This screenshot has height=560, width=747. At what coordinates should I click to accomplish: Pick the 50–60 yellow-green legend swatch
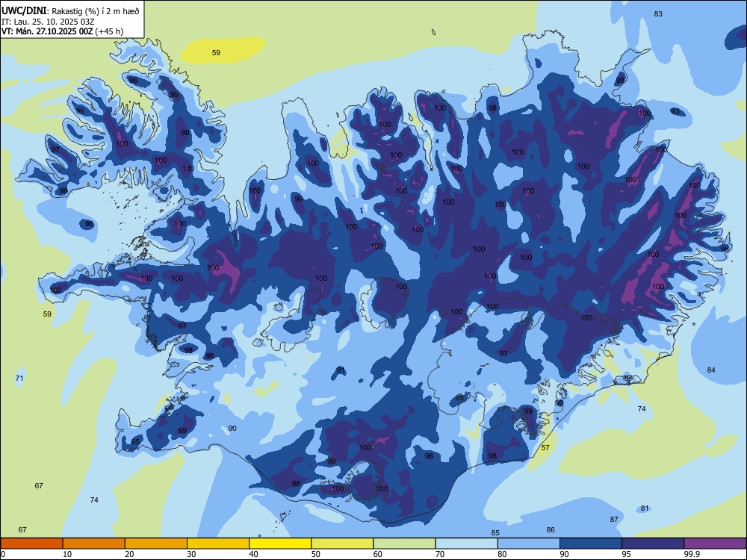click(x=342, y=544)
